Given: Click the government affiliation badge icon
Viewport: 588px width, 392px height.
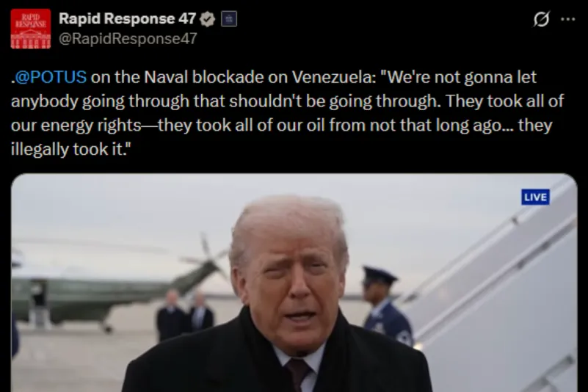Looking at the screenshot, I should point(229,19).
